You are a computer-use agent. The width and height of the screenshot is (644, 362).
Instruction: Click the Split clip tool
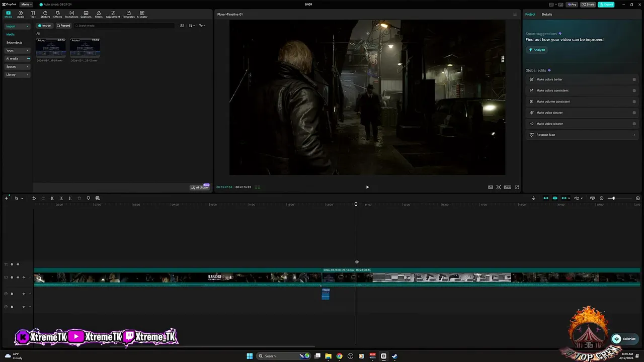point(52,198)
